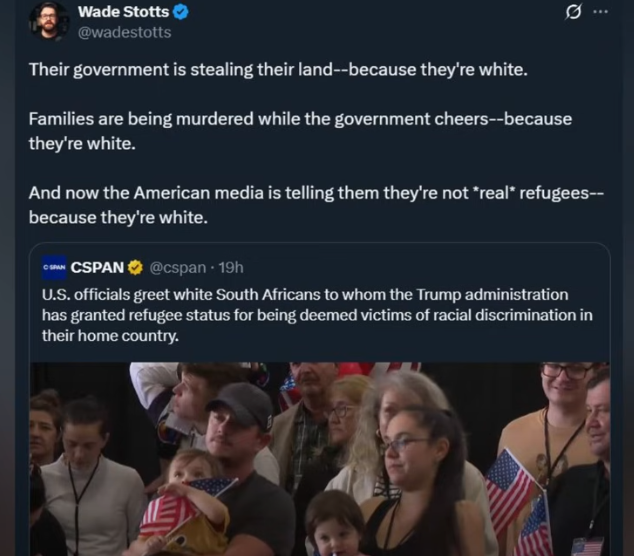Open the CSPAN account name
This screenshot has width=634, height=556.
(x=97, y=267)
